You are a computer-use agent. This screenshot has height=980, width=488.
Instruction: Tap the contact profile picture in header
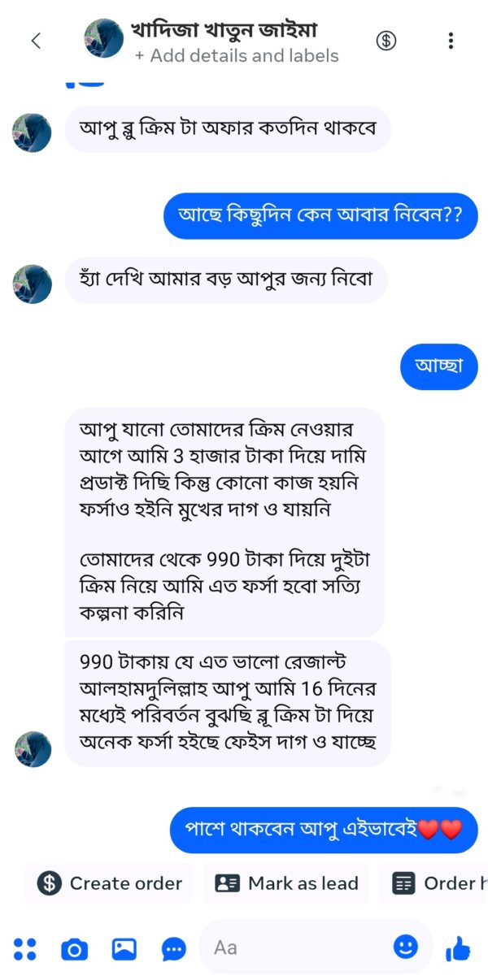pos(100,39)
